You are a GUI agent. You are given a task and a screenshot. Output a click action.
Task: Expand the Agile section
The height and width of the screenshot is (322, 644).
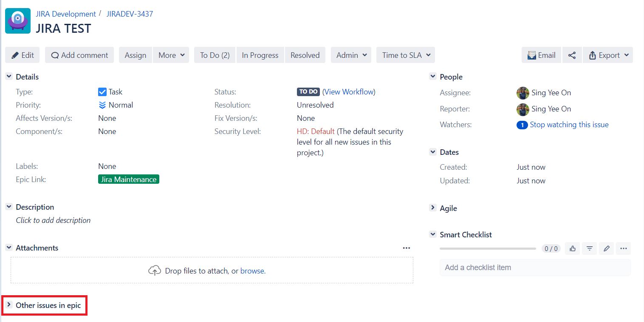432,208
